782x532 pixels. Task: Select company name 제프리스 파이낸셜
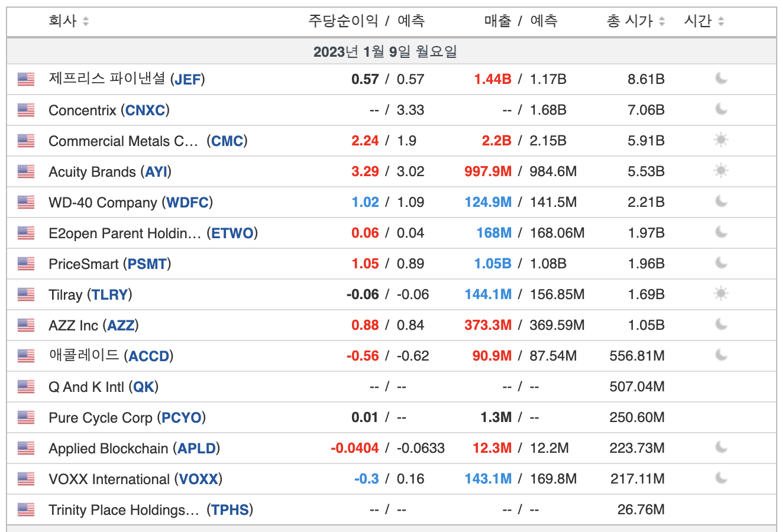click(107, 79)
